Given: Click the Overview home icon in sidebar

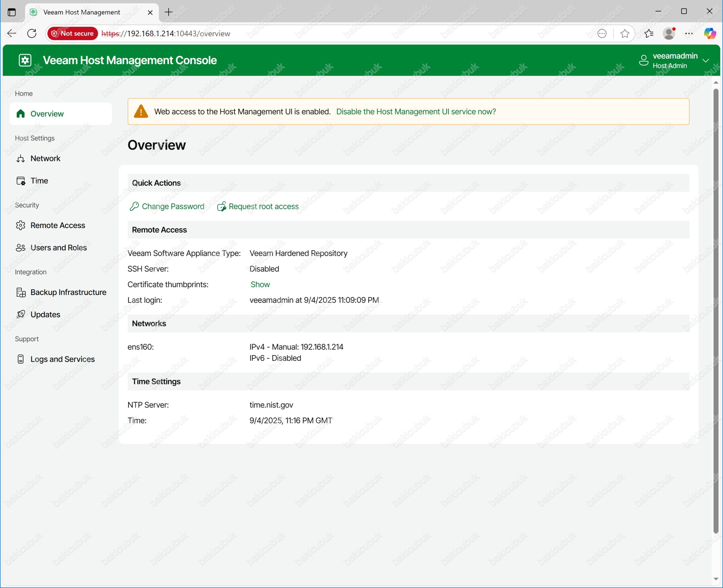Looking at the screenshot, I should (x=21, y=114).
